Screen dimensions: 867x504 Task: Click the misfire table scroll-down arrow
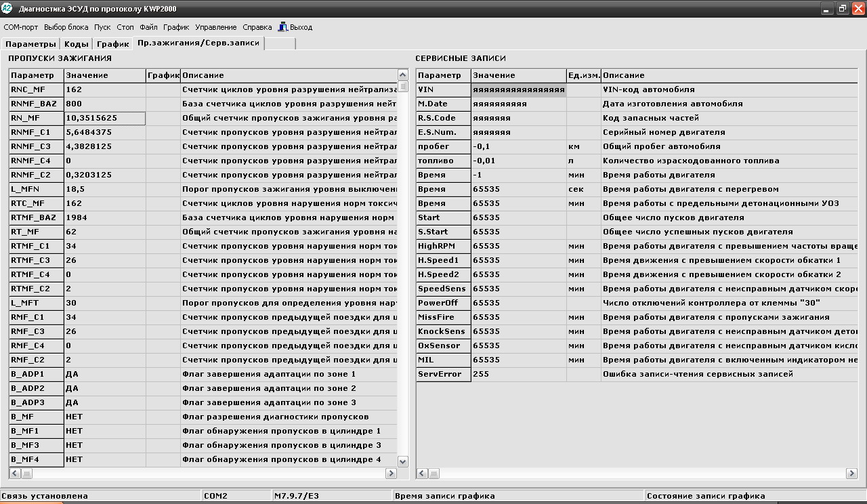tap(403, 461)
